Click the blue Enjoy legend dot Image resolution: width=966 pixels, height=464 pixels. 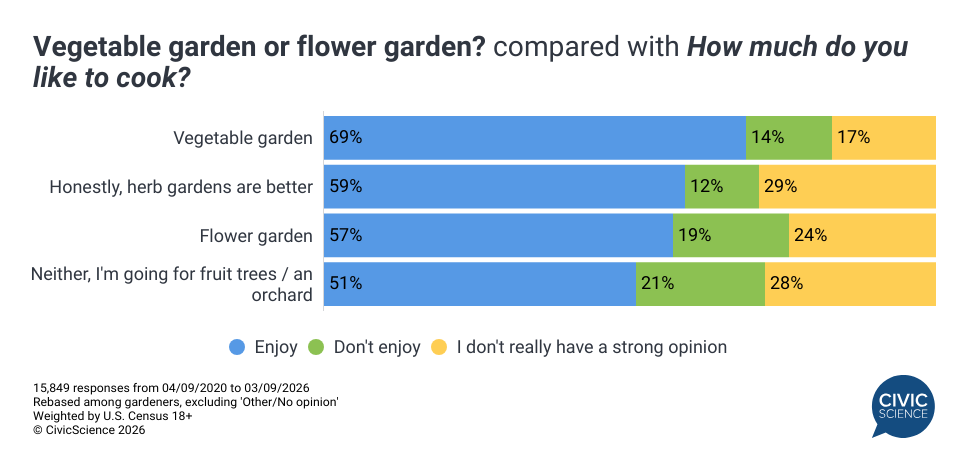coord(237,347)
